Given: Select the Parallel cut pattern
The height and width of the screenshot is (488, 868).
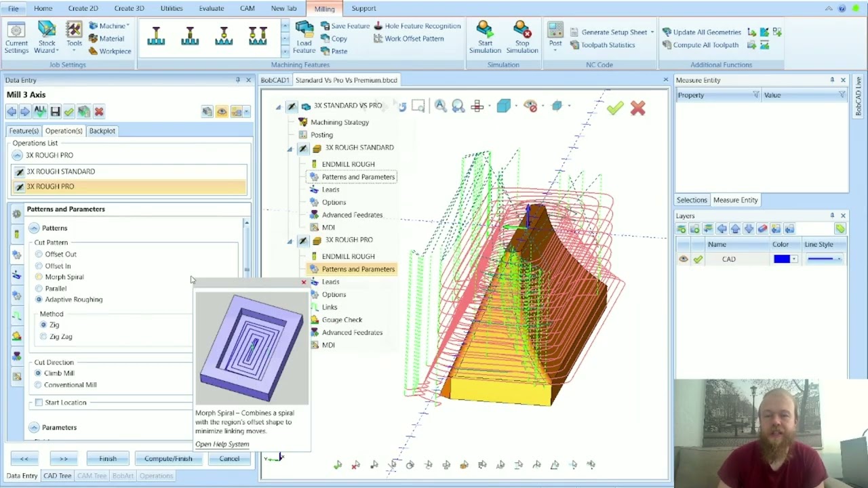Looking at the screenshot, I should pyautogui.click(x=39, y=288).
